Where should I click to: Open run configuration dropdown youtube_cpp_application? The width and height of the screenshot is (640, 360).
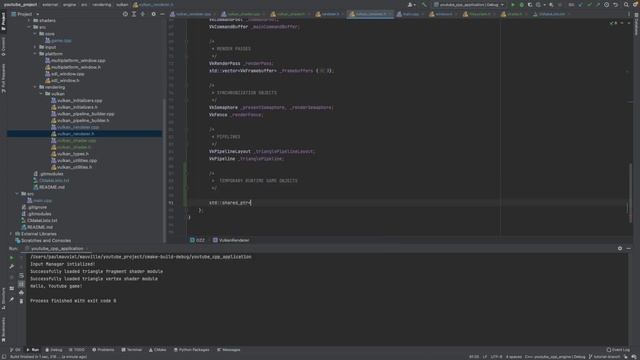(x=469, y=4)
